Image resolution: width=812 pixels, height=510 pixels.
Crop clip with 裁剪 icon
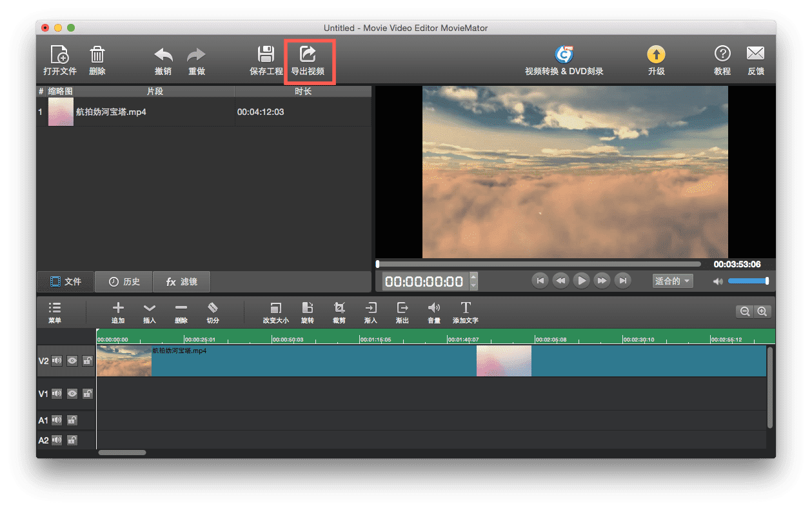[339, 313]
